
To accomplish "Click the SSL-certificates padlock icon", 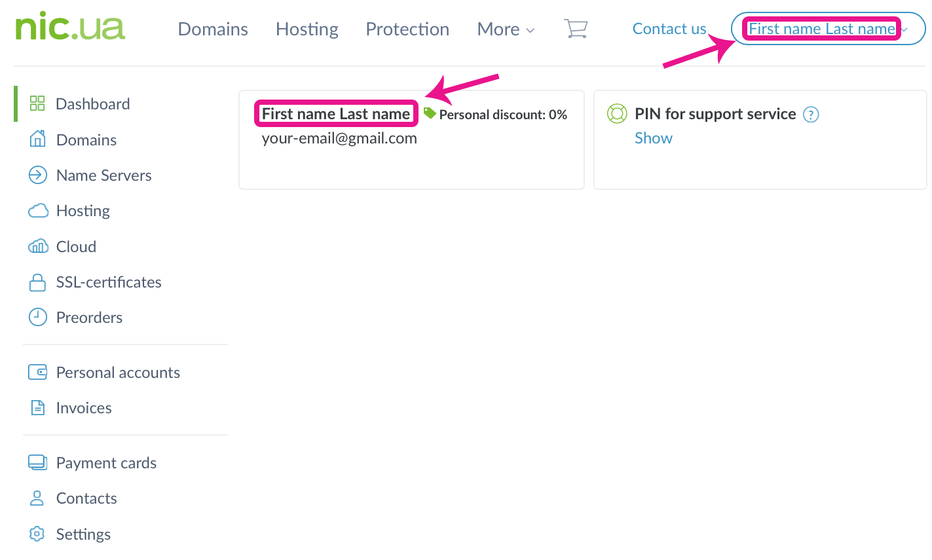I will [x=37, y=282].
